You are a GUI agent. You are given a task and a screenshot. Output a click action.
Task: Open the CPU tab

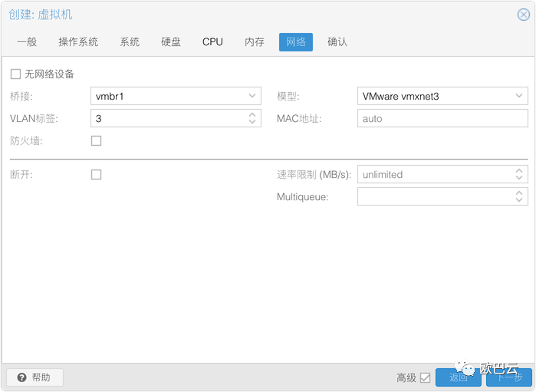pyautogui.click(x=212, y=42)
